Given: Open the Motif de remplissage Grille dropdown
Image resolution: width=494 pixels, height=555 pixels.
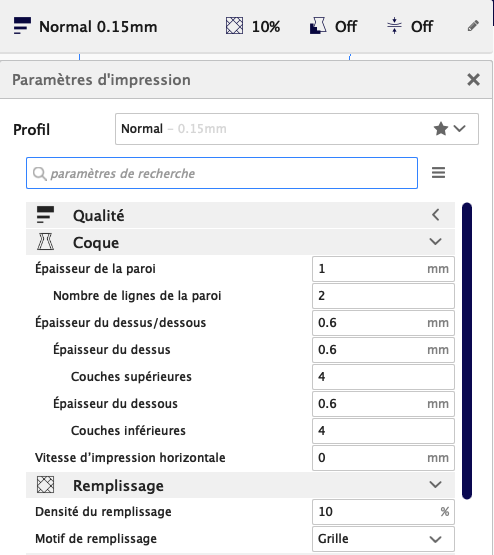Looking at the screenshot, I should [x=383, y=539].
